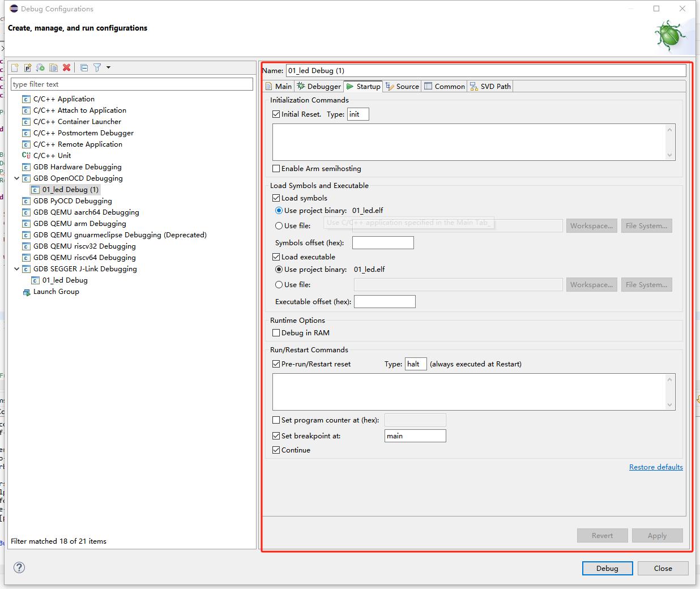
Task: Open the help question mark icon
Action: [19, 567]
